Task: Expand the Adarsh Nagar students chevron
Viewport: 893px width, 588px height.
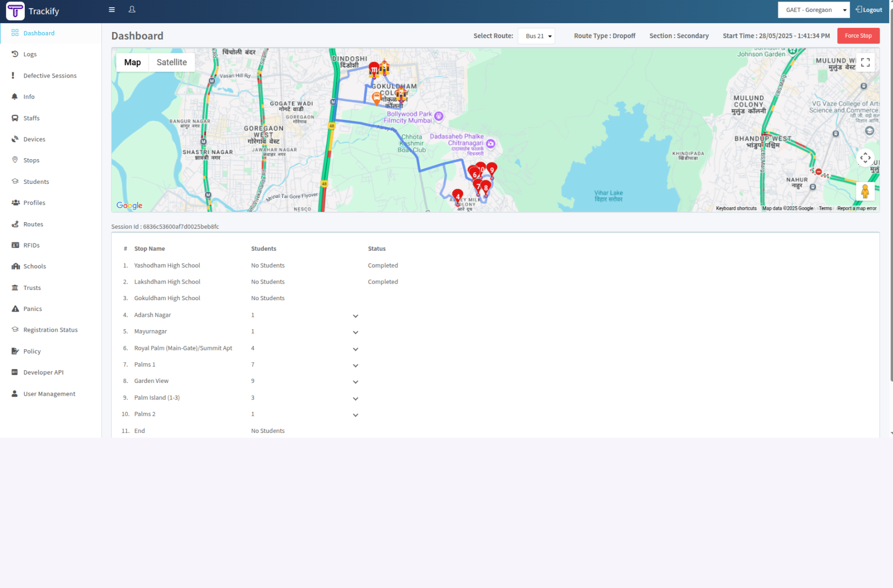Action: [x=356, y=316]
